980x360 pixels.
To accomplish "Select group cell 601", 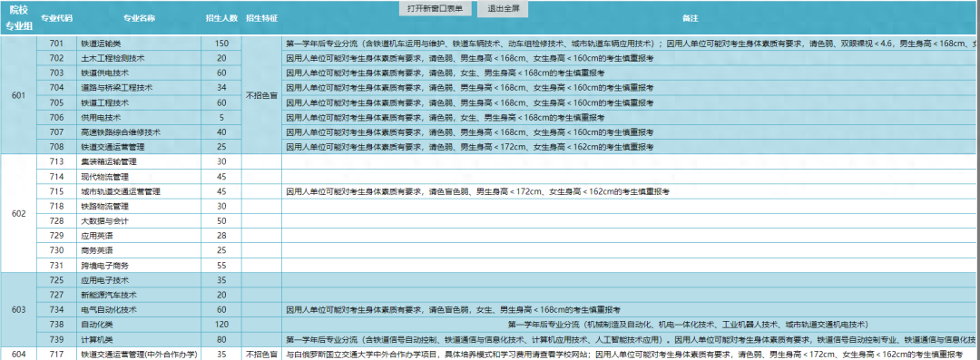I will (x=19, y=95).
